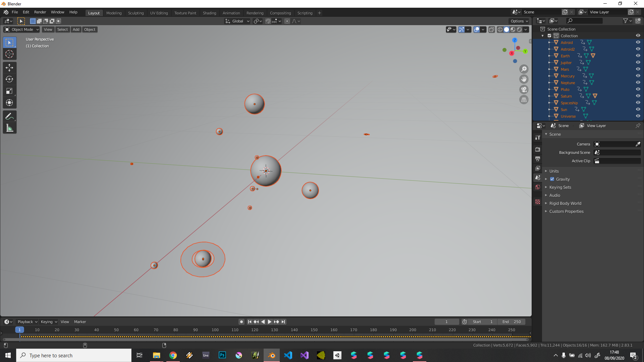Image resolution: width=644 pixels, height=362 pixels.
Task: Open the World properties tab
Action: tap(538, 187)
